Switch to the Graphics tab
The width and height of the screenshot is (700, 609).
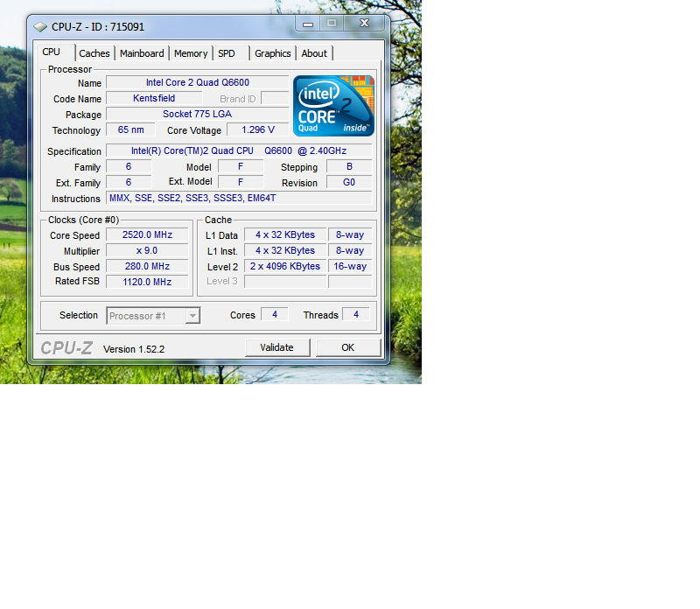pyautogui.click(x=273, y=53)
